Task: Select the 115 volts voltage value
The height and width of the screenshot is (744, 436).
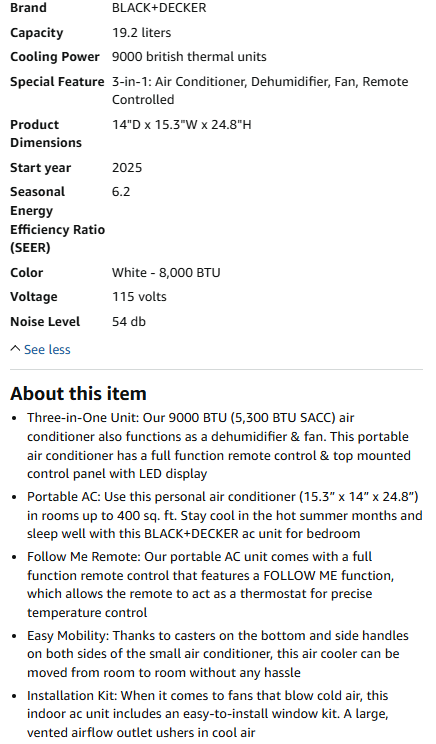Action: tap(139, 297)
